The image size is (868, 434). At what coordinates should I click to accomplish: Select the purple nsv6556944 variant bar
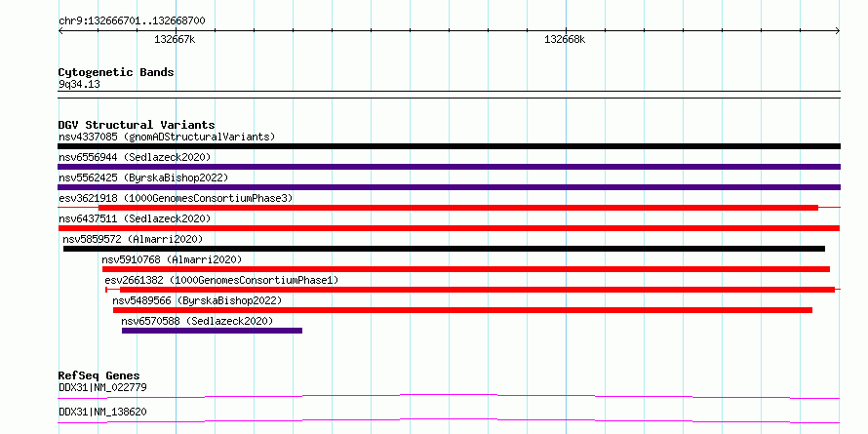(x=449, y=167)
